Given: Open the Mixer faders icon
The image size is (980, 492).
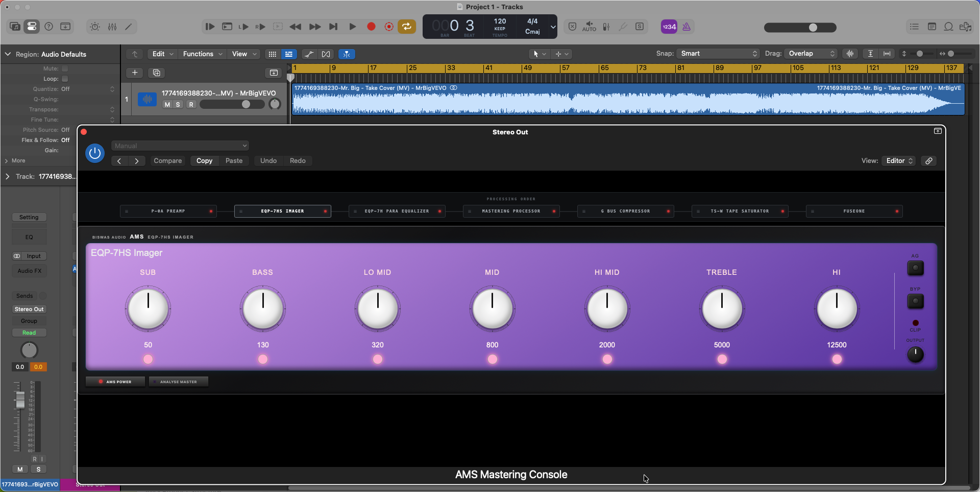Looking at the screenshot, I should click(112, 27).
